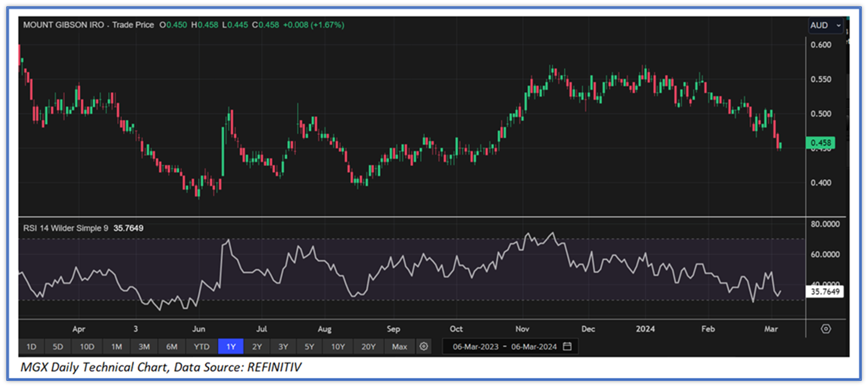Screen dimensions: 868x387
Task: Click the active 1Y range button
Action: pyautogui.click(x=231, y=347)
